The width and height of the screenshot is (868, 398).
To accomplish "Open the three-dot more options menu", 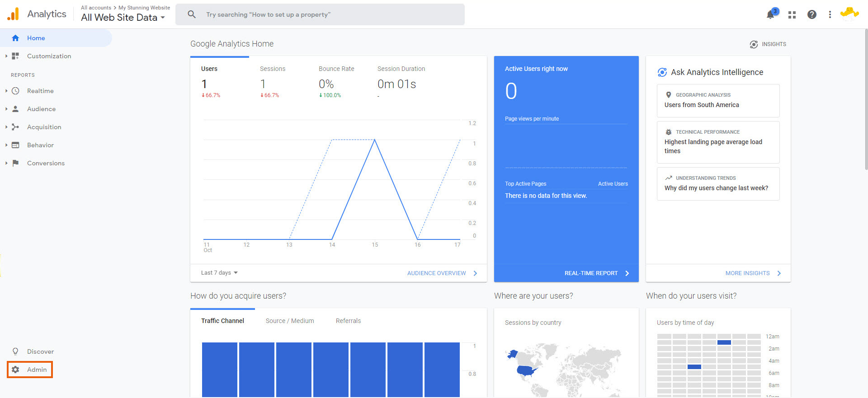I will pyautogui.click(x=830, y=14).
